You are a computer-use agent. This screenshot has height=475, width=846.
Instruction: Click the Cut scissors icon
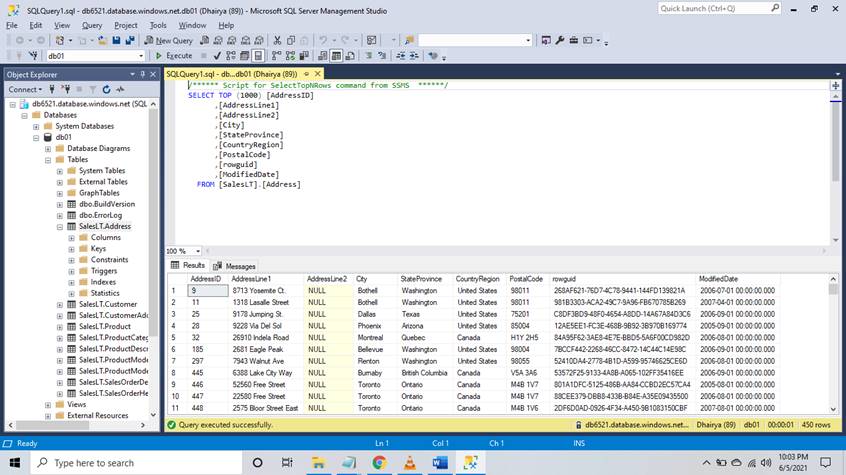[277, 40]
